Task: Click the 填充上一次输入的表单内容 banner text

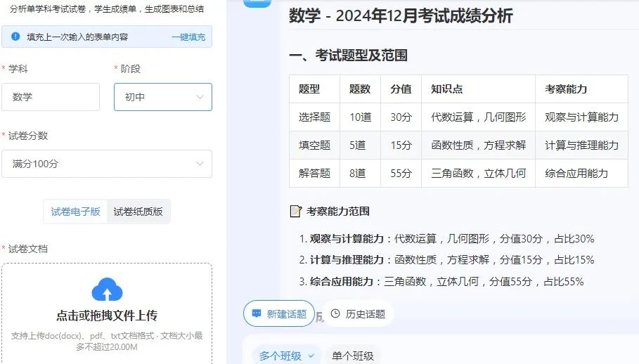Action: pos(77,37)
